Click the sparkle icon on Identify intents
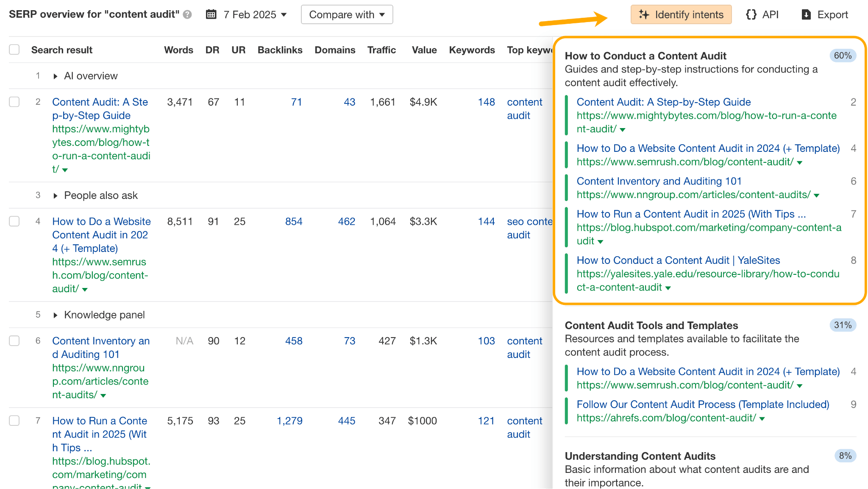This screenshot has height=489, width=868. 644,14
